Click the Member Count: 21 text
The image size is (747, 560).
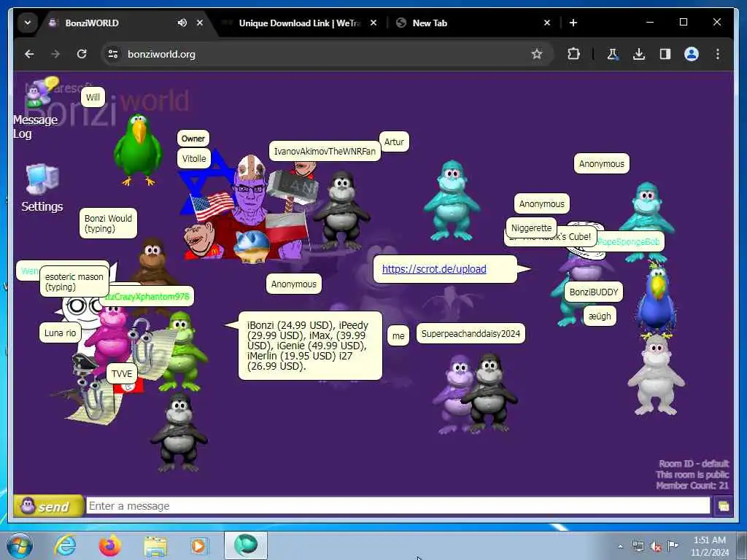(692, 486)
